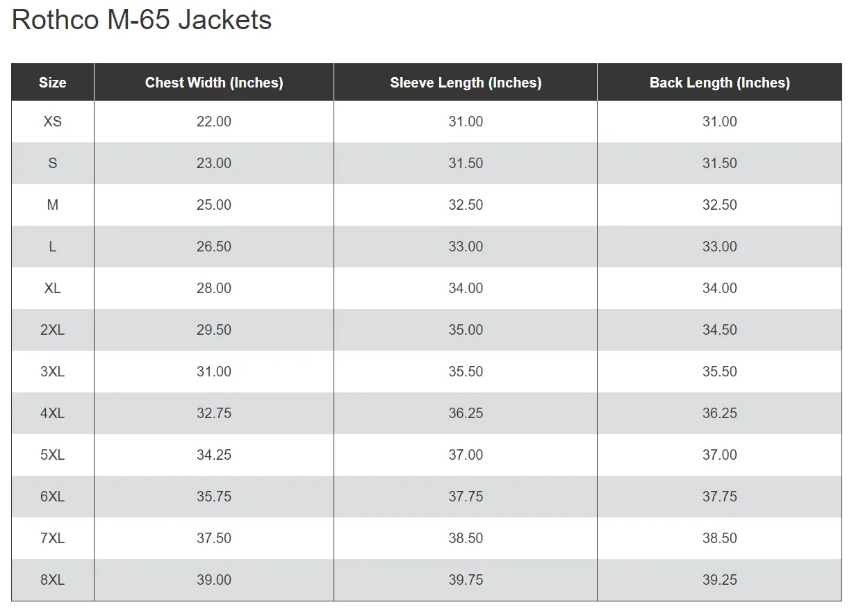This screenshot has width=854, height=616.
Task: Click the Sleeve Length (Inches) header
Action: [466, 83]
